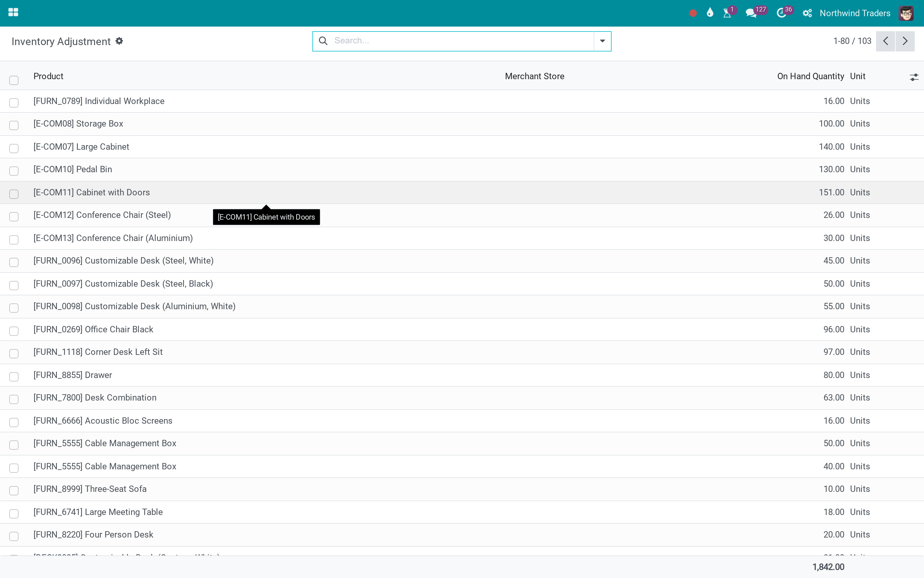Select the Drawer row checkbox

point(14,377)
